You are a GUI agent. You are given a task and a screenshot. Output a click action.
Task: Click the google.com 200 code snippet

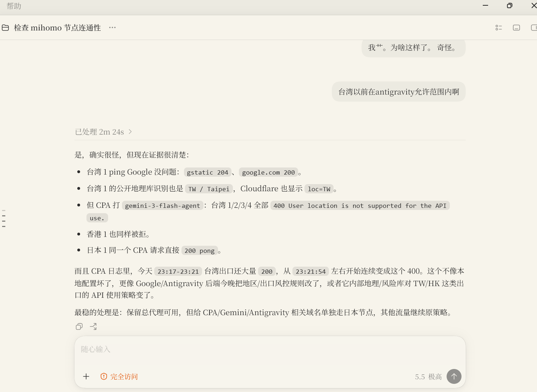click(268, 172)
